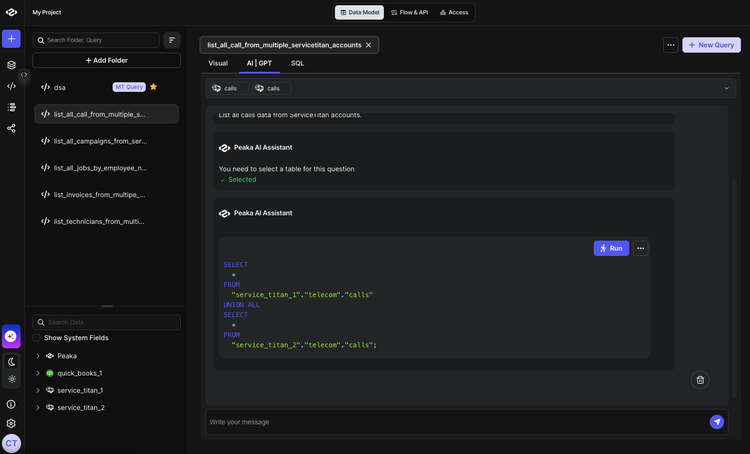Open the Flow & API tab

pyautogui.click(x=409, y=12)
